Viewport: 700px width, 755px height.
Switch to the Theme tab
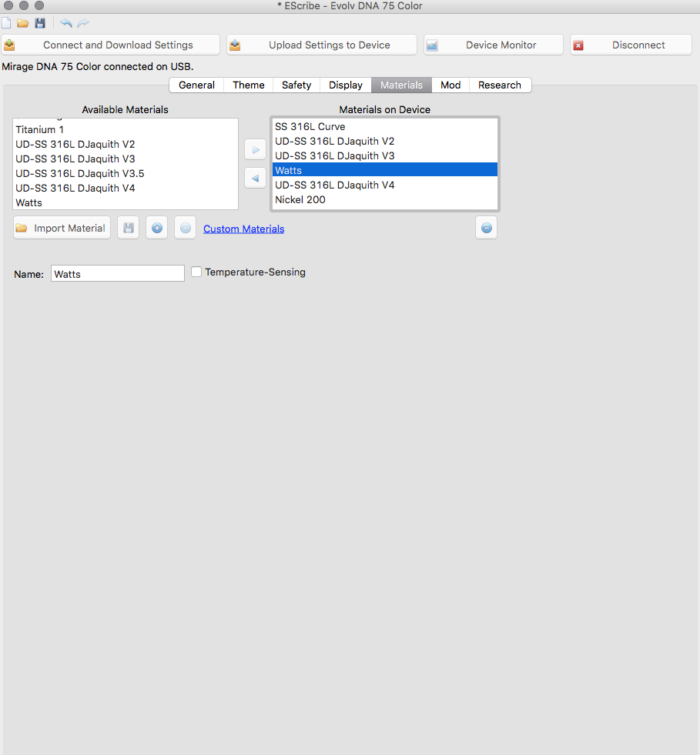[249, 85]
